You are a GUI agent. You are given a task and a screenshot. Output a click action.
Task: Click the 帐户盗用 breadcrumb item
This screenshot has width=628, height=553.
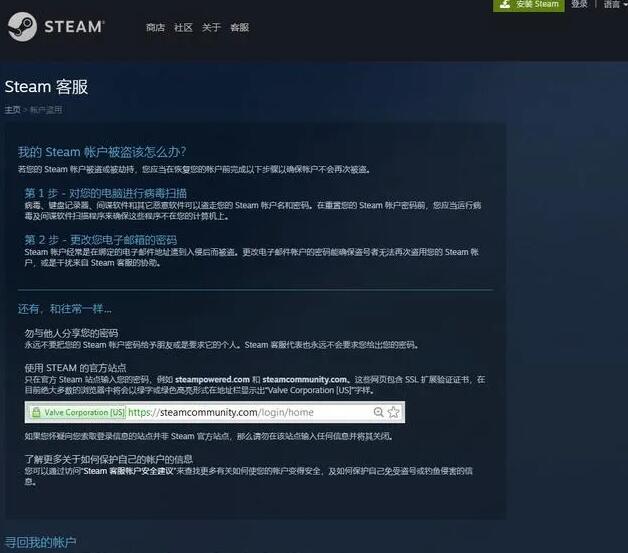coord(46,110)
